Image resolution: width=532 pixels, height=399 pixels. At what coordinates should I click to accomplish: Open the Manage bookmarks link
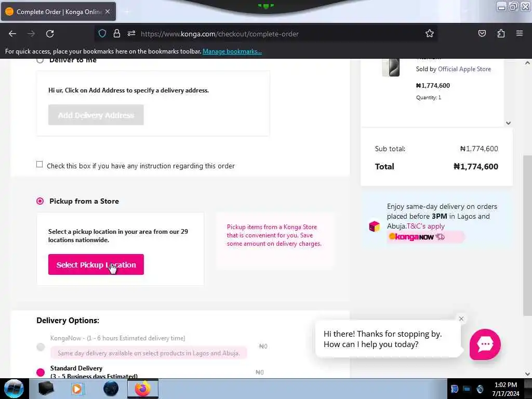(x=232, y=51)
